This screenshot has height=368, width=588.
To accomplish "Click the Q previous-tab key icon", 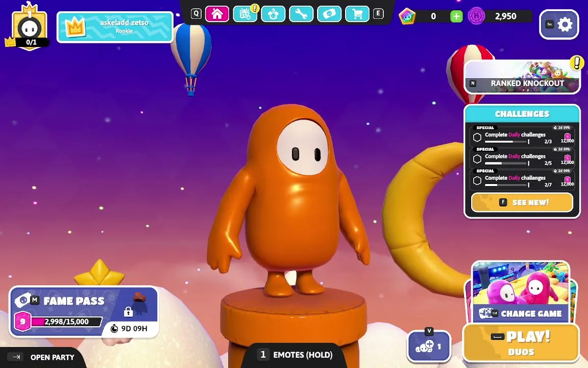I will point(196,14).
